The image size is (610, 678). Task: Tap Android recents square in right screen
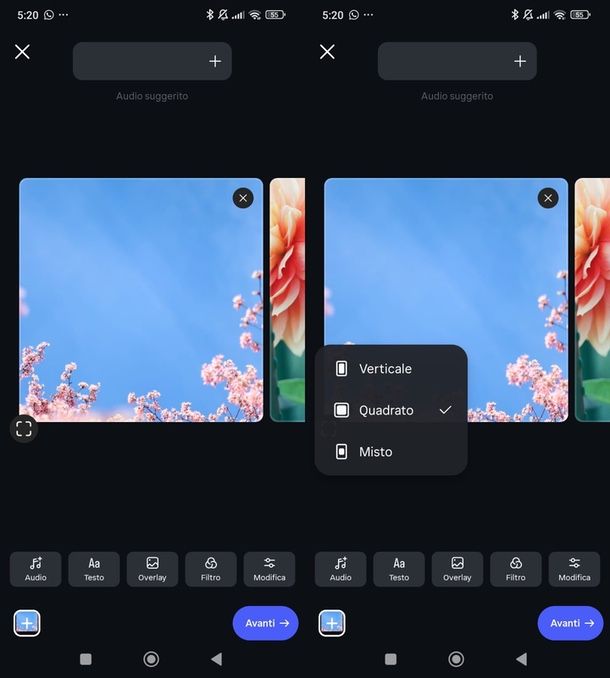tap(391, 659)
